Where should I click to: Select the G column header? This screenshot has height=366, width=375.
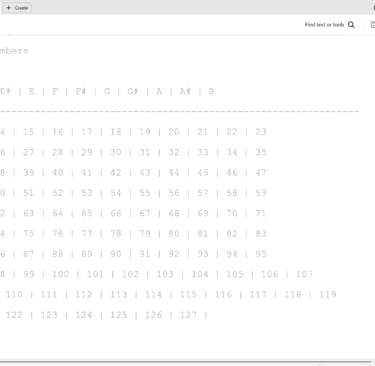pos(107,91)
